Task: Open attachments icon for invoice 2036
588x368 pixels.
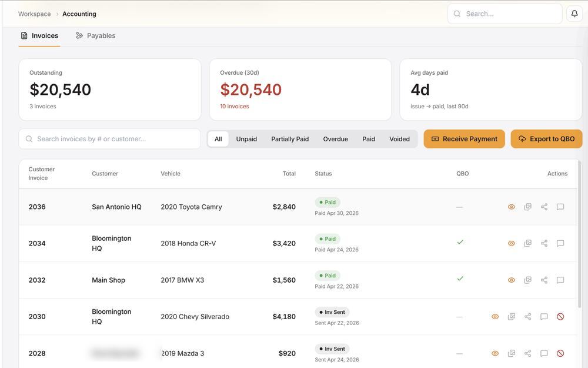Action: (x=527, y=207)
